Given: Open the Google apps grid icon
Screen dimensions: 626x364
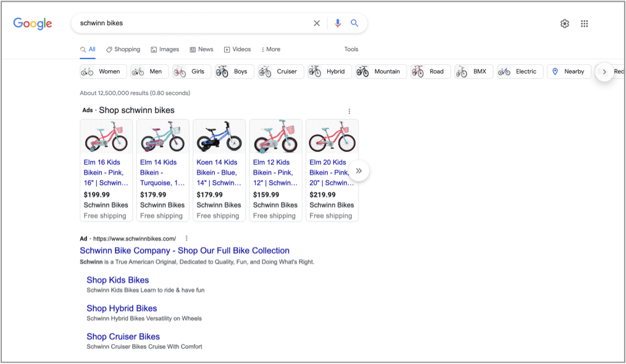Looking at the screenshot, I should (x=585, y=23).
